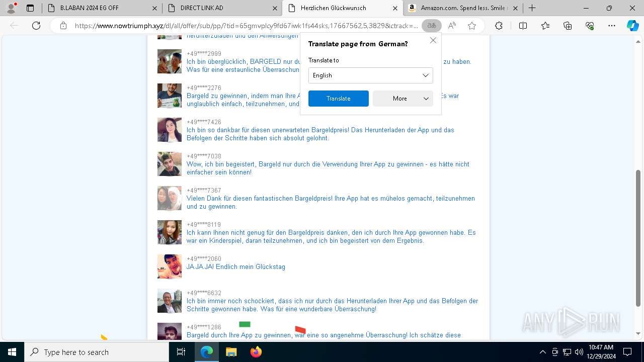Viewport: 644px width, 362px height.
Task: Click avatar of user +49****2276
Action: coord(170,96)
